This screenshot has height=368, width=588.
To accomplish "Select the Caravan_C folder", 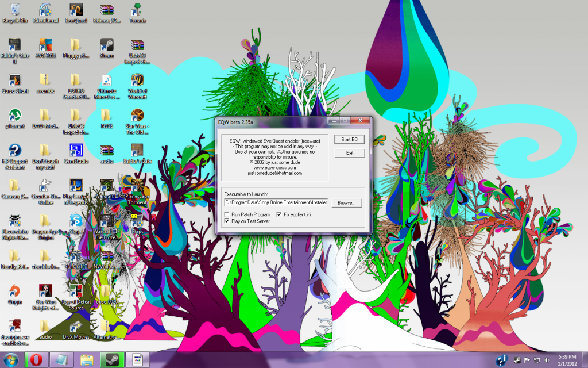I will coord(15,189).
